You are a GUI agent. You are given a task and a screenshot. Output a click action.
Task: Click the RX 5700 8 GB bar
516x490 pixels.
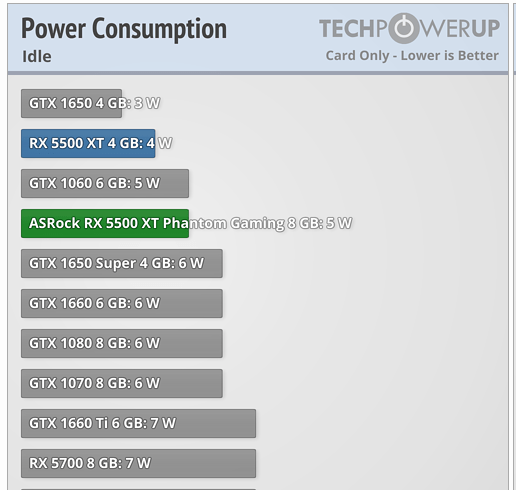click(138, 463)
